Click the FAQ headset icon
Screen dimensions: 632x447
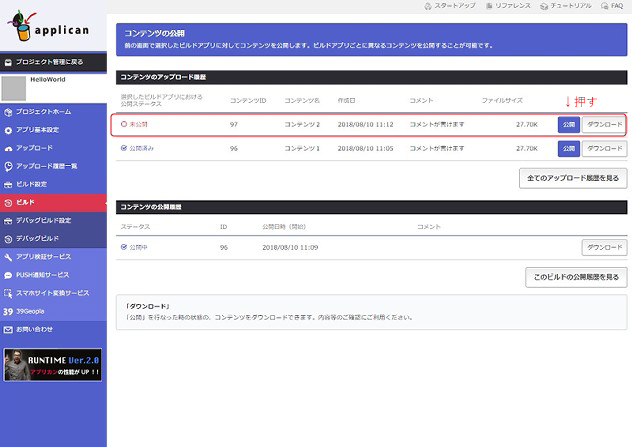click(x=605, y=6)
